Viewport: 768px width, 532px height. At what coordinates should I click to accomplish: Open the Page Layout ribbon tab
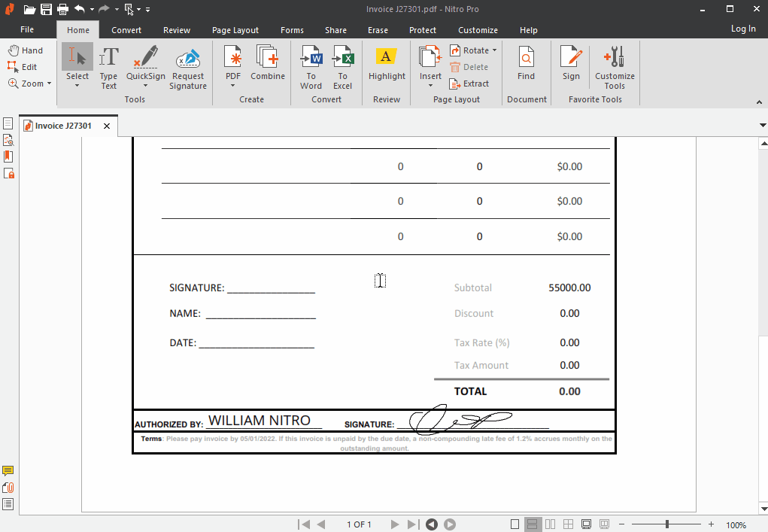[x=235, y=30]
